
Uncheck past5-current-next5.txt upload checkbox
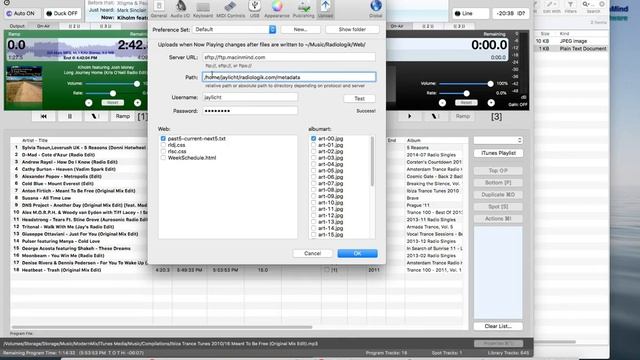tap(163, 139)
